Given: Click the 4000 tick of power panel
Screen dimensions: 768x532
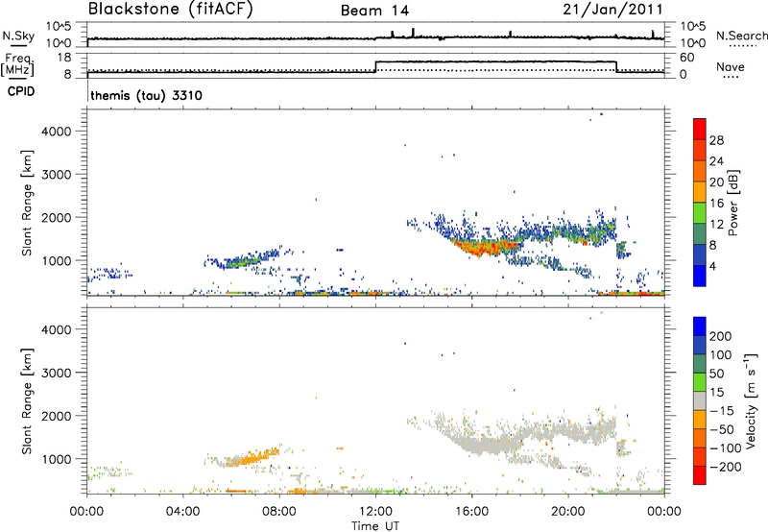Looking at the screenshot, I should coord(57,132).
